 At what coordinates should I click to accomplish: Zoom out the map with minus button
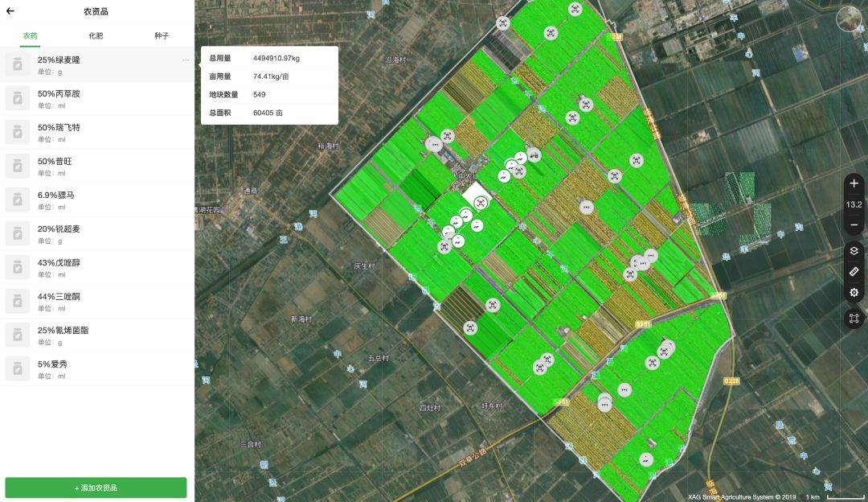(x=854, y=225)
